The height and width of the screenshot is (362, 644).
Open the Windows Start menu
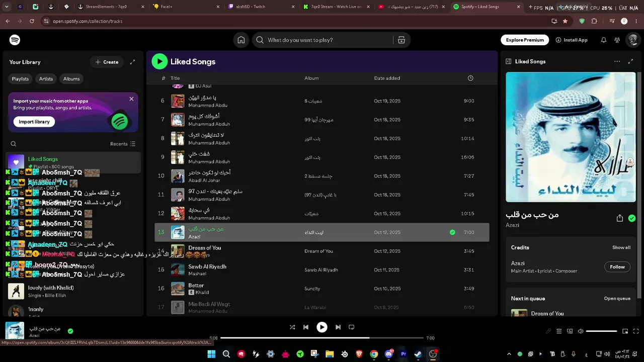211,354
